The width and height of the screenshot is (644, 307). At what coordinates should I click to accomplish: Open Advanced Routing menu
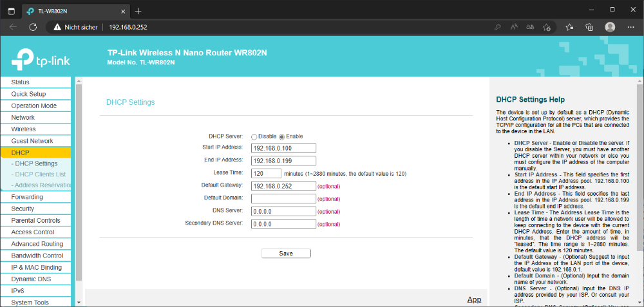tap(35, 244)
